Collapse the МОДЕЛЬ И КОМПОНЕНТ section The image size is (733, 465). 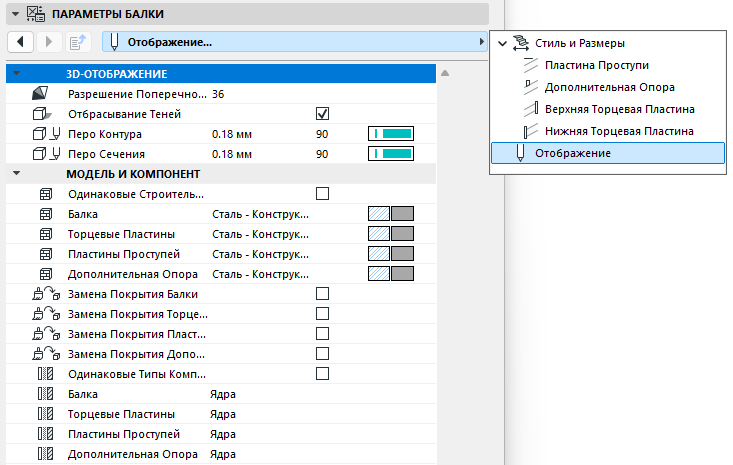(17, 173)
